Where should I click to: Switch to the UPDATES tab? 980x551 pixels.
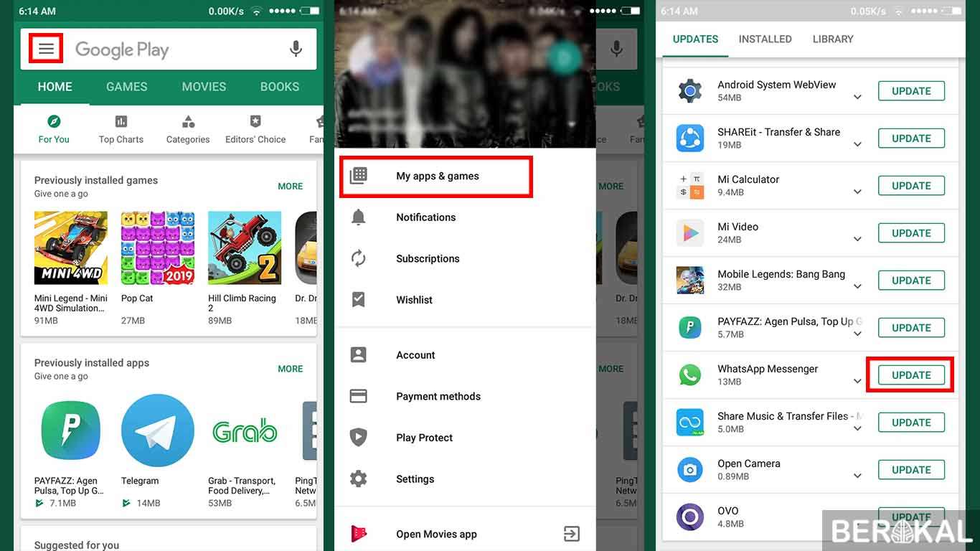click(695, 39)
